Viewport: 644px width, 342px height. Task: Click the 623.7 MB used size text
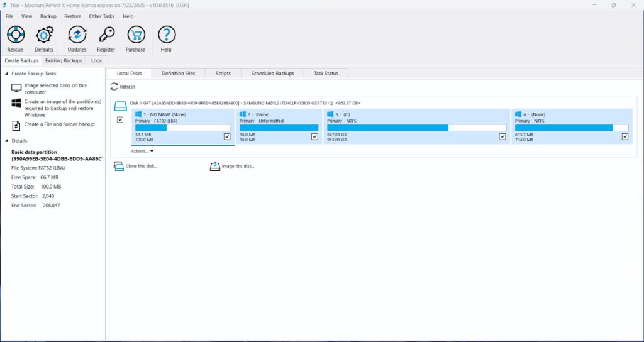(x=524, y=135)
